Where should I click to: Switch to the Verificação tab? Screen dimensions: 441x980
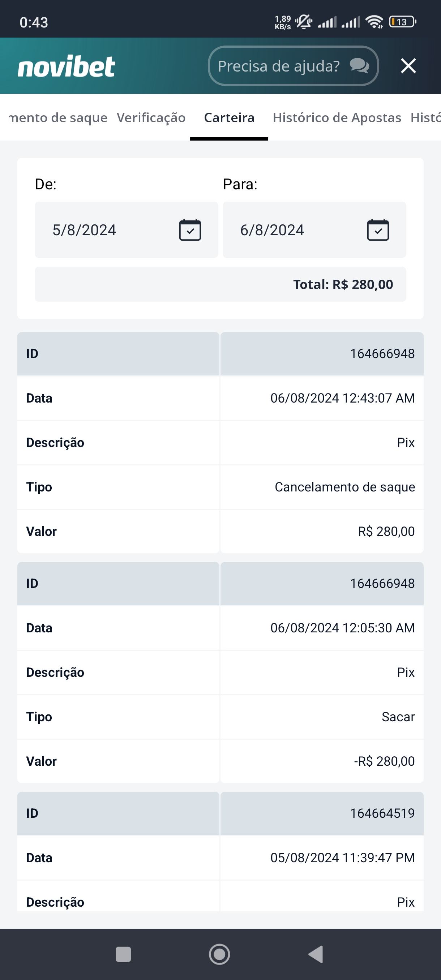[x=151, y=117]
